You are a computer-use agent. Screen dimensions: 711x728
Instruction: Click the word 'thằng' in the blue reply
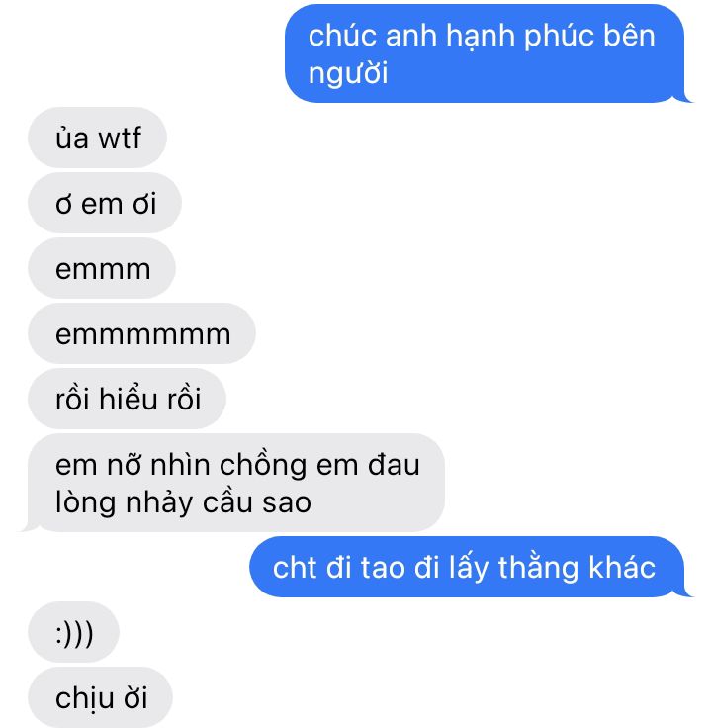[538, 567]
